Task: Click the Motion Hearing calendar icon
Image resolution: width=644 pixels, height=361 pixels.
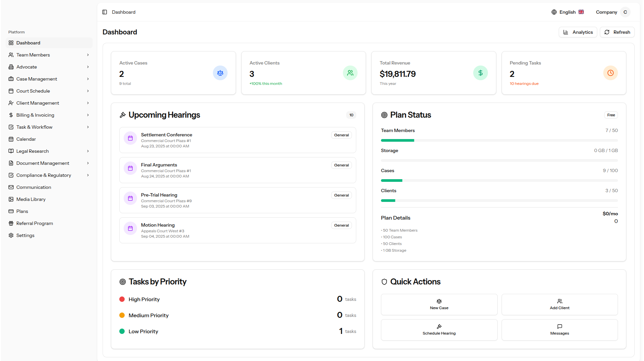Action: pyautogui.click(x=130, y=228)
